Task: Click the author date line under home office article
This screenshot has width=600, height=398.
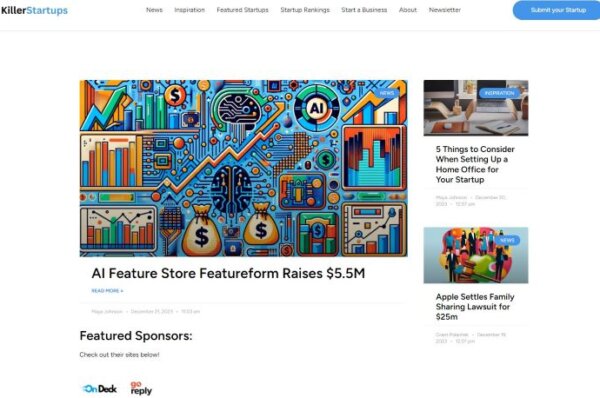Action: [x=471, y=201]
